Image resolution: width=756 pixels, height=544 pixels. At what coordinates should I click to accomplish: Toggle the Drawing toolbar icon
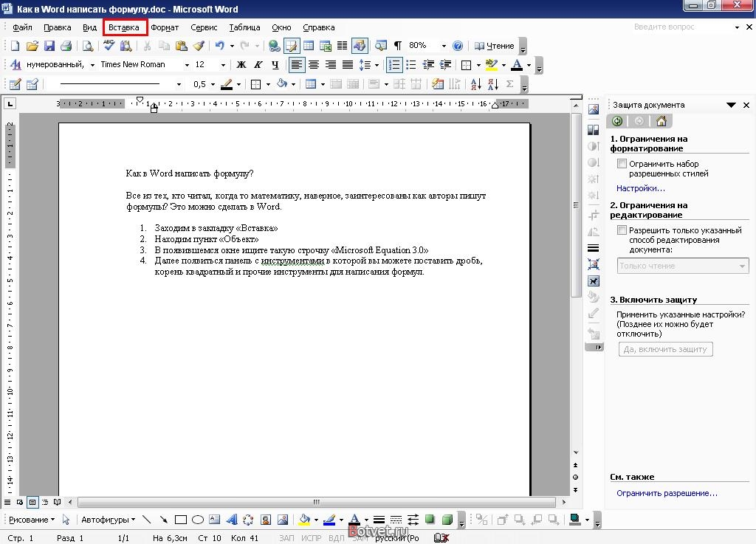[360, 46]
